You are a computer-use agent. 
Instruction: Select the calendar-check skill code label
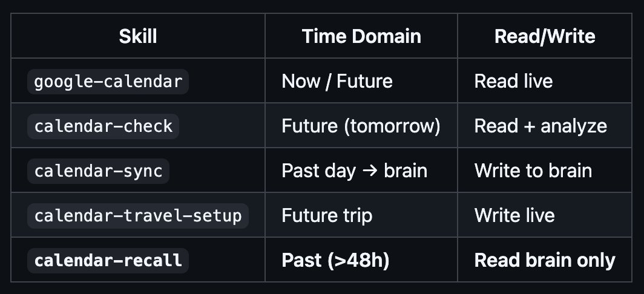(103, 126)
